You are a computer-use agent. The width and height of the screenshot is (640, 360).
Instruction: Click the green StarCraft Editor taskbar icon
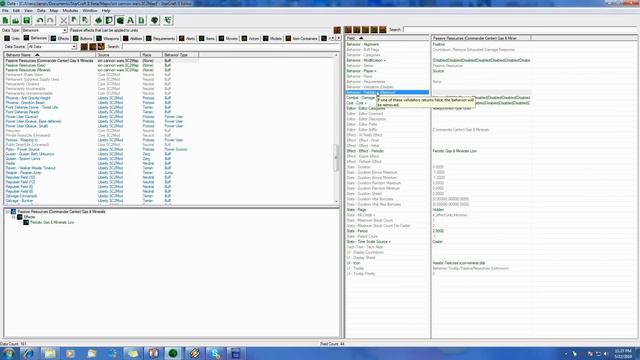(x=173, y=353)
